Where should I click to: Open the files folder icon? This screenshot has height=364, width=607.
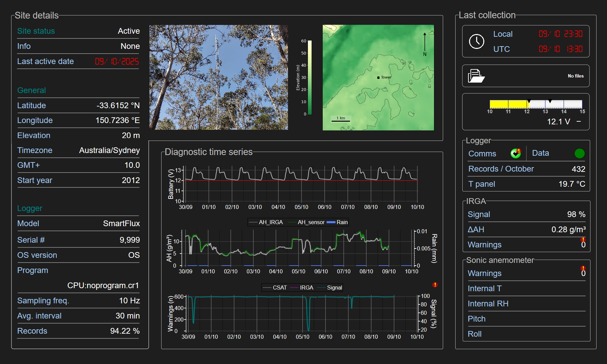[476, 76]
